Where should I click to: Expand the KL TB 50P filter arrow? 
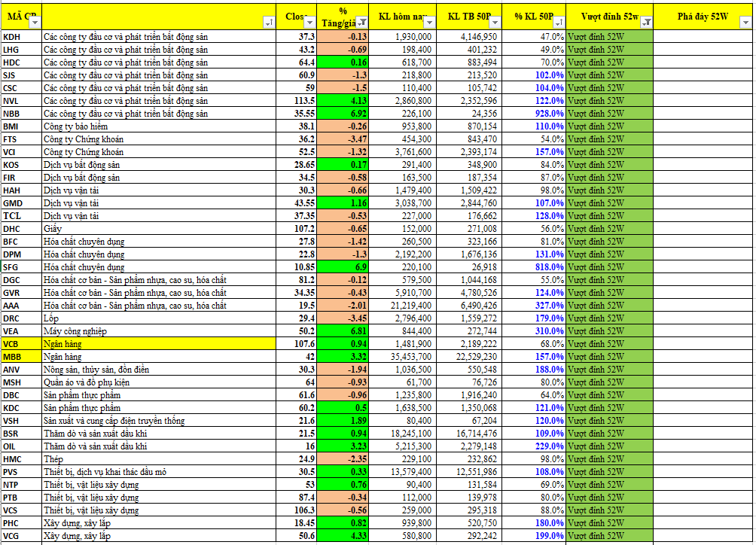point(492,23)
